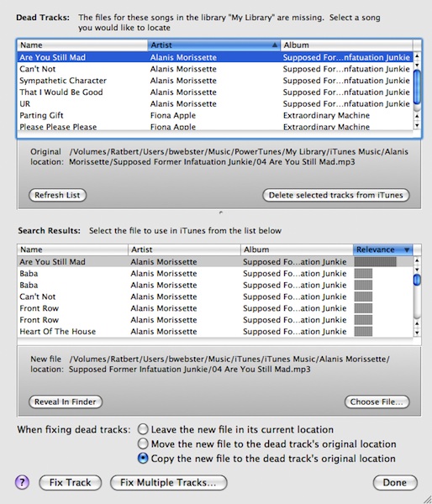Click relevance bar of 'Heart Of The House' result
The width and height of the screenshot is (432, 504).
tap(363, 331)
